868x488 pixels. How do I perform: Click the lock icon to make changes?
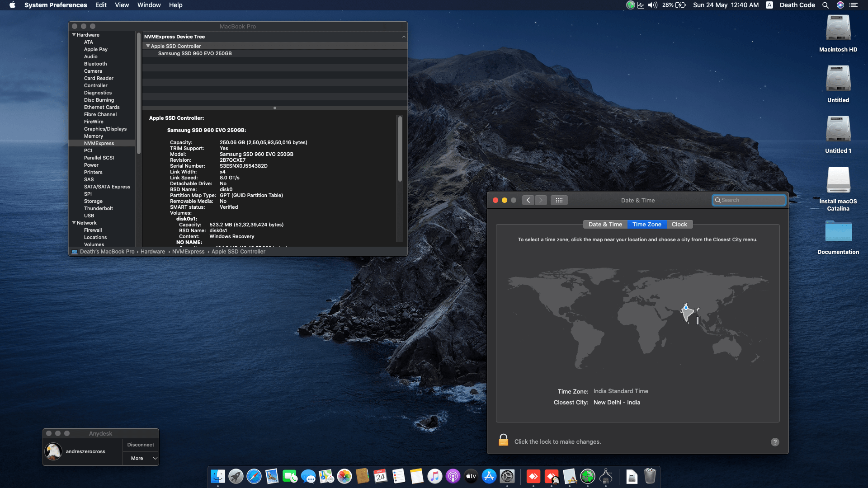[503, 440]
